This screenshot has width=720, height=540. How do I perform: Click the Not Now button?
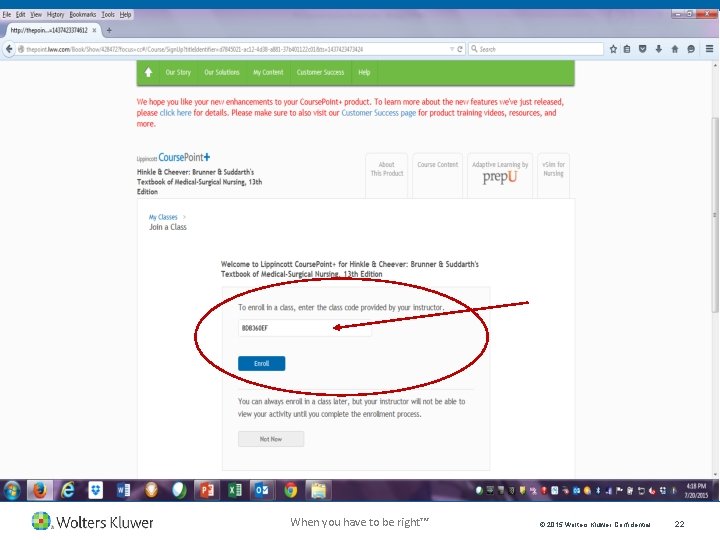coord(271,439)
